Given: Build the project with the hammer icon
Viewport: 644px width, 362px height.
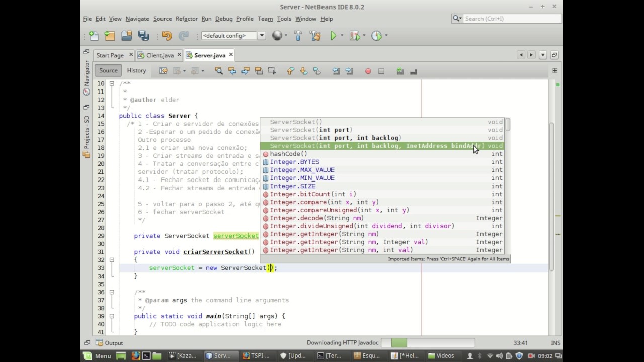Looking at the screenshot, I should point(298,36).
